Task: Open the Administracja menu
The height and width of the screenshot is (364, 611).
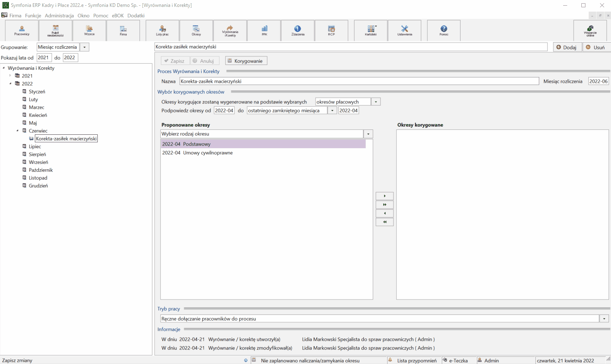Action: pyautogui.click(x=59, y=15)
